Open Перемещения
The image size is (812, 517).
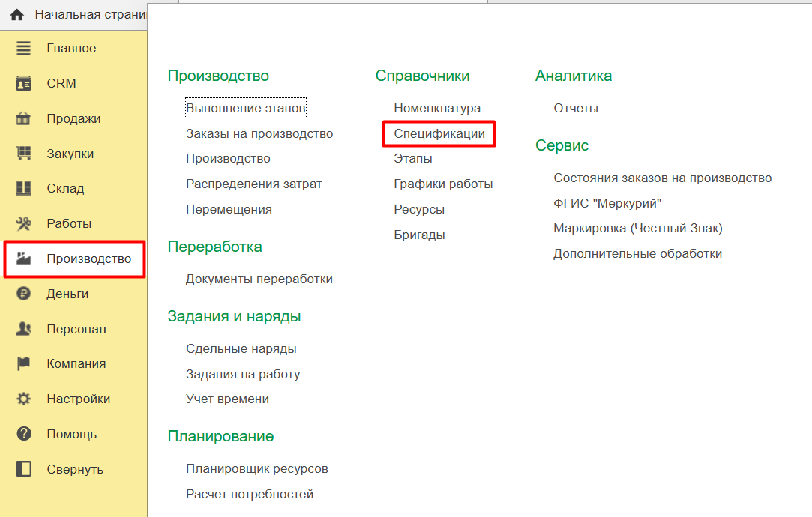[x=229, y=209]
